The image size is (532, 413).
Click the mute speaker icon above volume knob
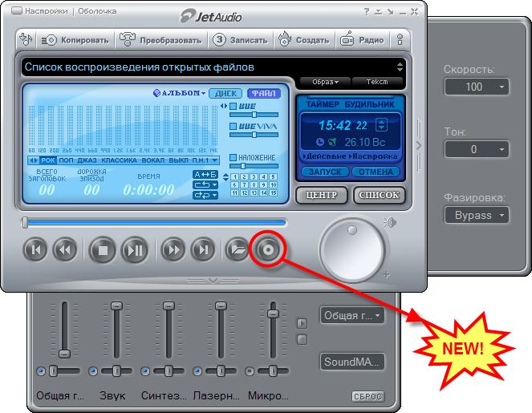click(x=390, y=222)
